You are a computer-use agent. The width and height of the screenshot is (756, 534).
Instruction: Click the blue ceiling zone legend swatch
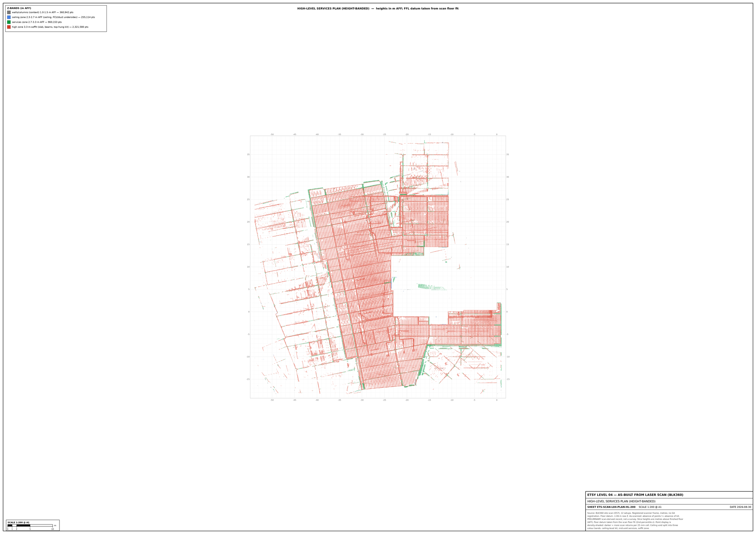[x=9, y=17]
